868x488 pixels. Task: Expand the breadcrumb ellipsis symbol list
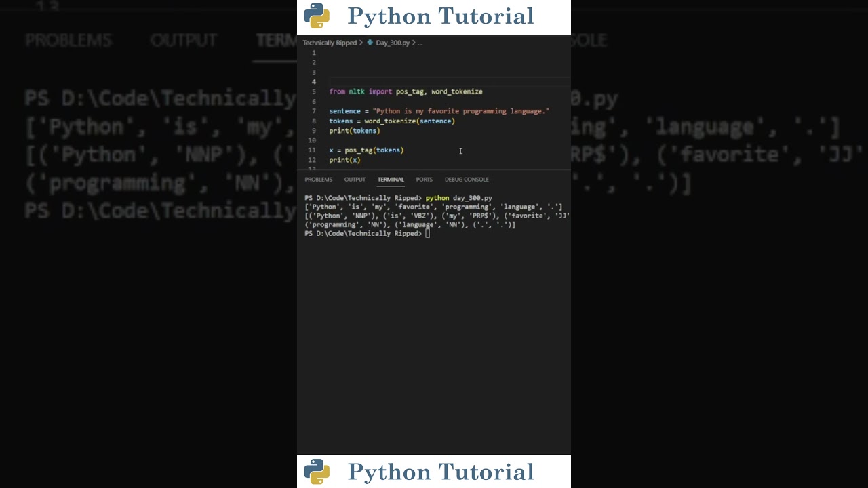tap(420, 43)
